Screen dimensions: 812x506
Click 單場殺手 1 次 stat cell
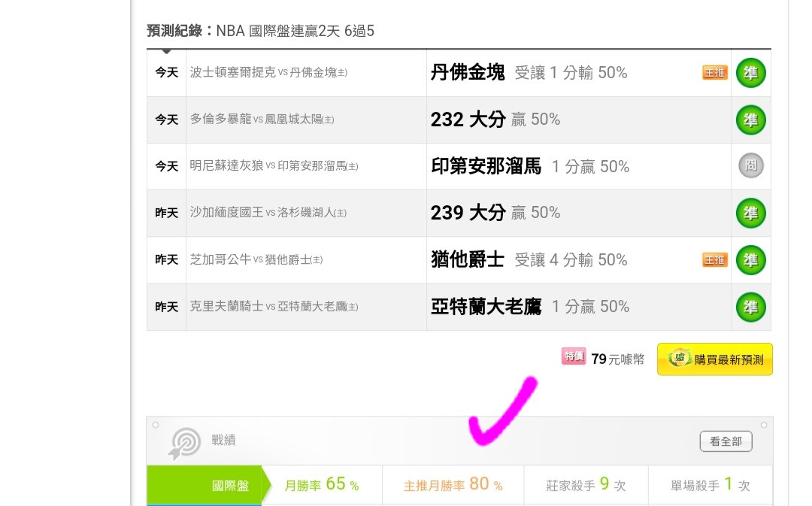pos(710,485)
